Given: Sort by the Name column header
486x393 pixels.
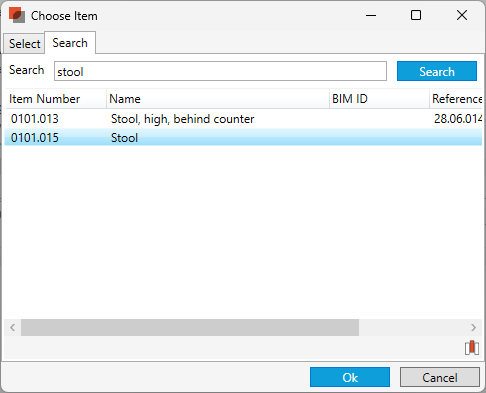Looking at the screenshot, I should [218, 99].
